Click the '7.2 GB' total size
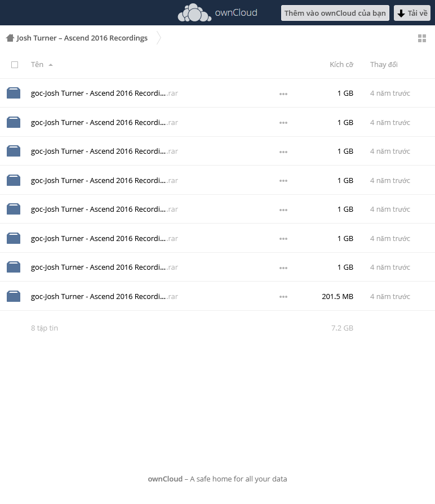435x504 pixels. [x=342, y=328]
